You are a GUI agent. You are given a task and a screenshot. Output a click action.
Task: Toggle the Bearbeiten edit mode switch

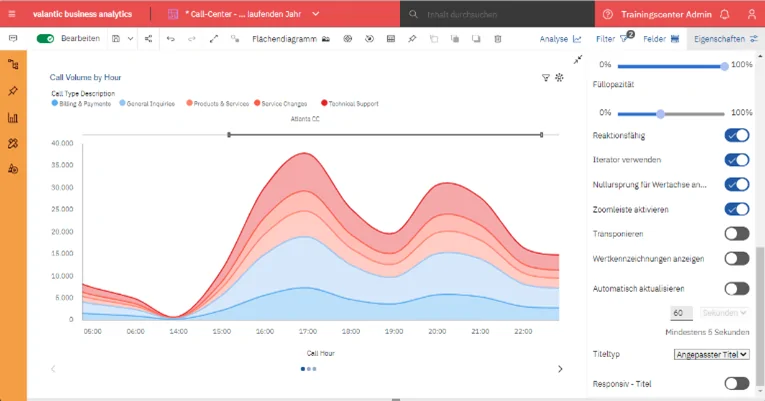[45, 39]
